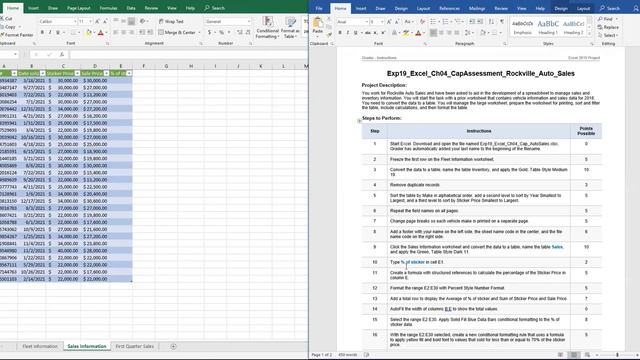
Task: Open Word's References ribbon tab
Action: point(449,8)
